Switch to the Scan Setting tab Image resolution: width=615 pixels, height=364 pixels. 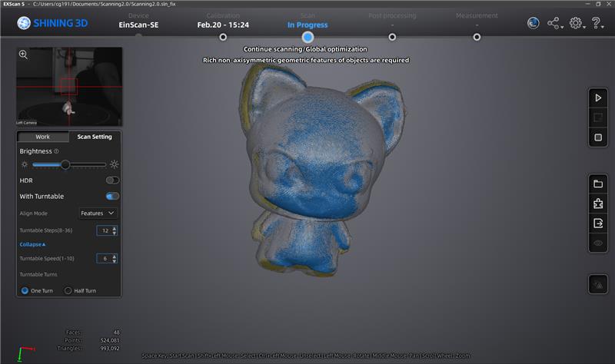tap(95, 137)
